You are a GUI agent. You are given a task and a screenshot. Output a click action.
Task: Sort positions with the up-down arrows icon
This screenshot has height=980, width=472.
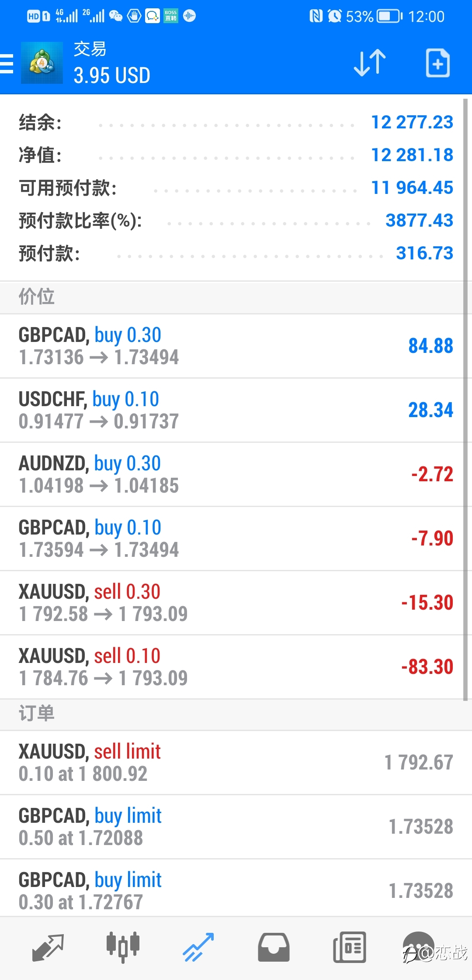[369, 63]
